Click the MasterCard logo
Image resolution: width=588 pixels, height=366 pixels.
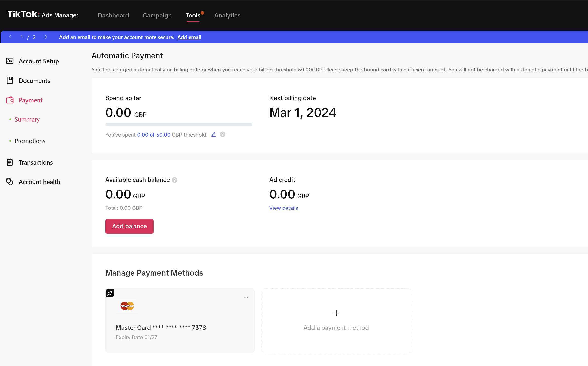127,306
